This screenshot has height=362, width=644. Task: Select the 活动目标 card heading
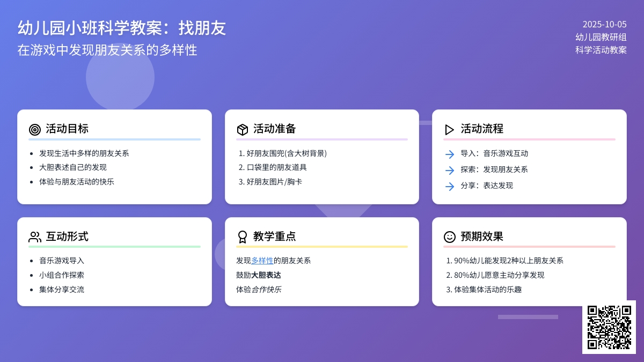point(67,129)
